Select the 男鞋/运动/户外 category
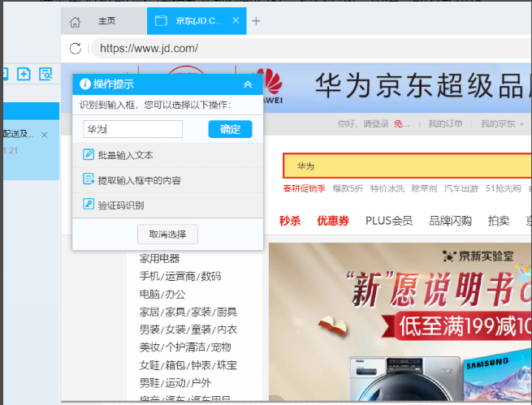Image resolution: width=532 pixels, height=405 pixels. pyautogui.click(x=175, y=383)
